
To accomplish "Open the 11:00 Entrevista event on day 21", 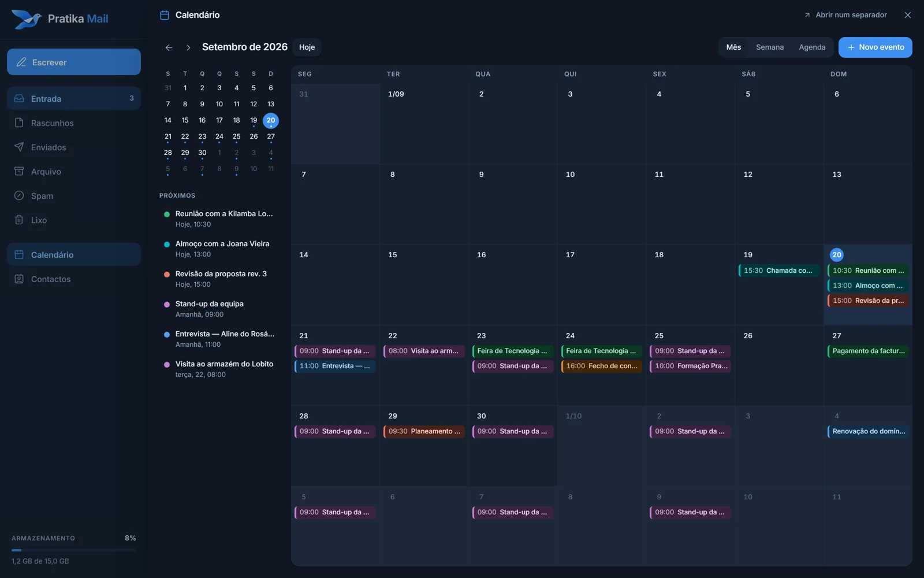I will point(335,366).
